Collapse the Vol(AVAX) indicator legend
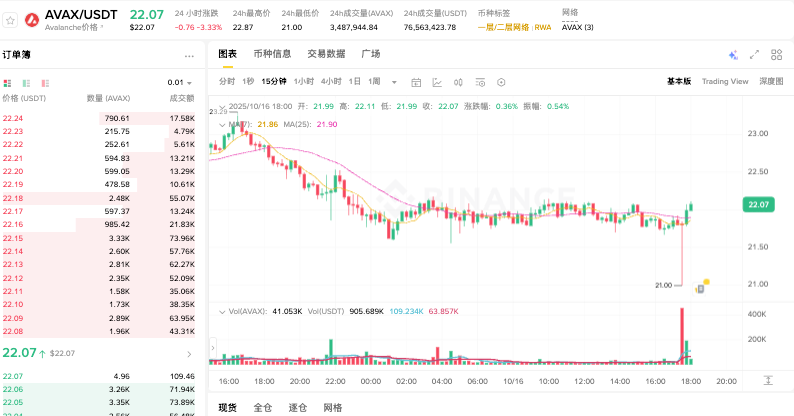This screenshot has height=416, width=794. (222, 312)
